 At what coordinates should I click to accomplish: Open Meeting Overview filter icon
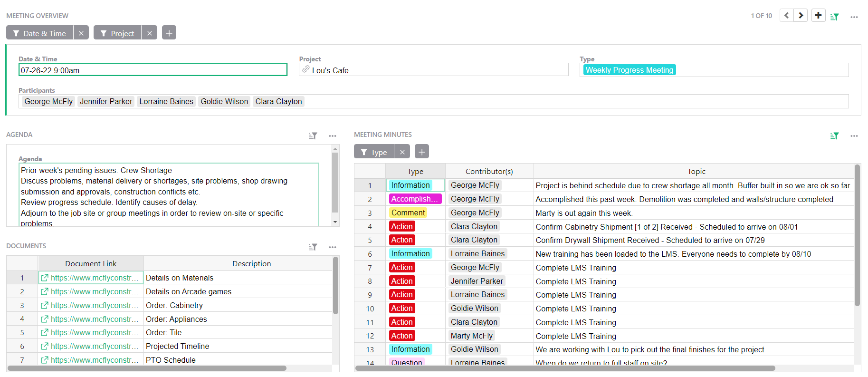[834, 17]
